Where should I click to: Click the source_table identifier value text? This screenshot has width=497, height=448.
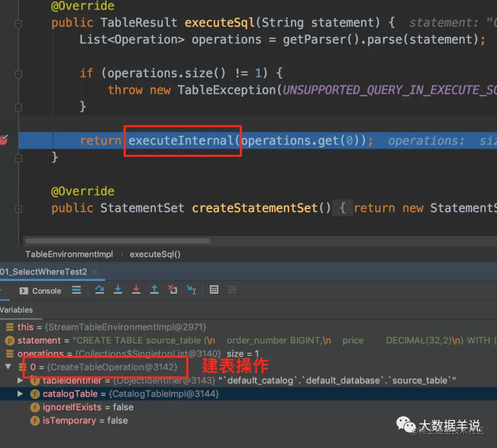337,380
